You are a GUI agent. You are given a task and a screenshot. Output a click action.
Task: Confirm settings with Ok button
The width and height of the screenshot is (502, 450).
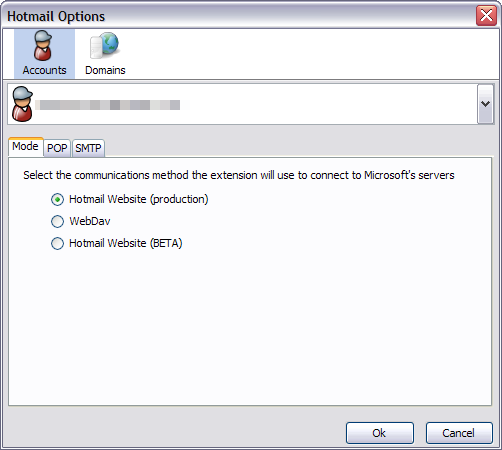click(380, 433)
